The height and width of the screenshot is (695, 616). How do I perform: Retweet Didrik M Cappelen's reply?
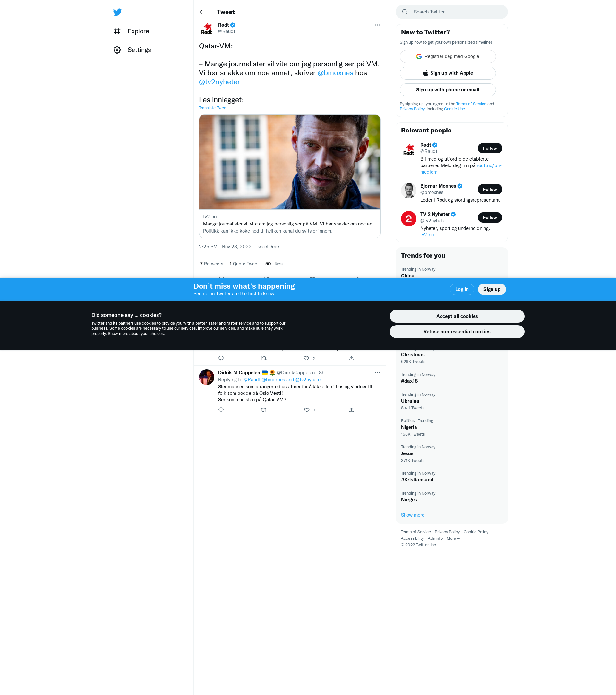pyautogui.click(x=264, y=410)
